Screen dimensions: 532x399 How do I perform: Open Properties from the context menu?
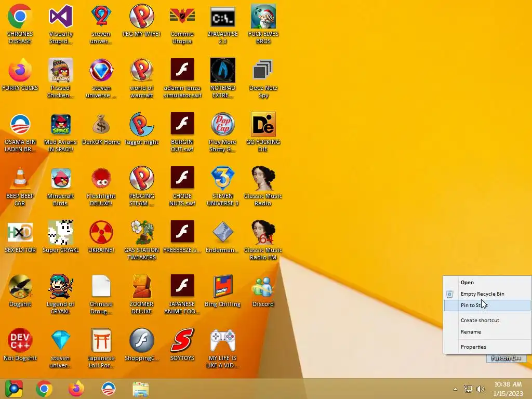point(487,347)
